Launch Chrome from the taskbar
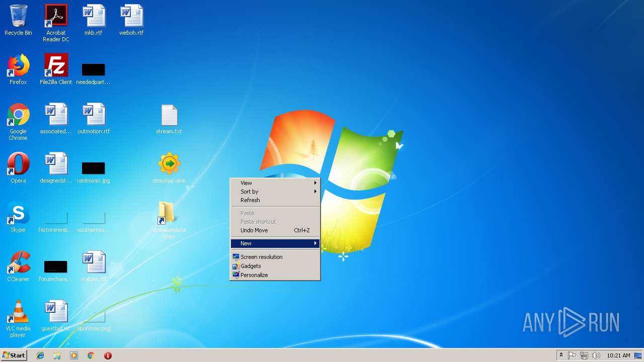Image resolution: width=644 pixels, height=362 pixels. tap(91, 355)
